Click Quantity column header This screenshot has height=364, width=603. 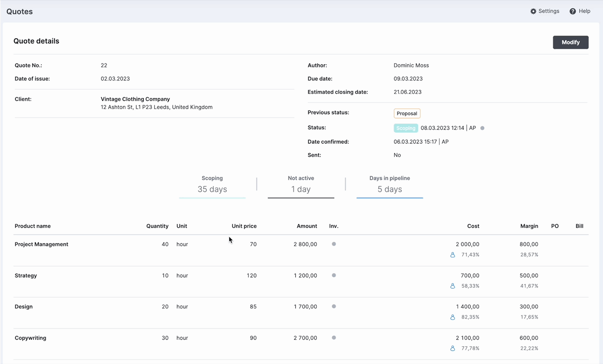point(157,226)
